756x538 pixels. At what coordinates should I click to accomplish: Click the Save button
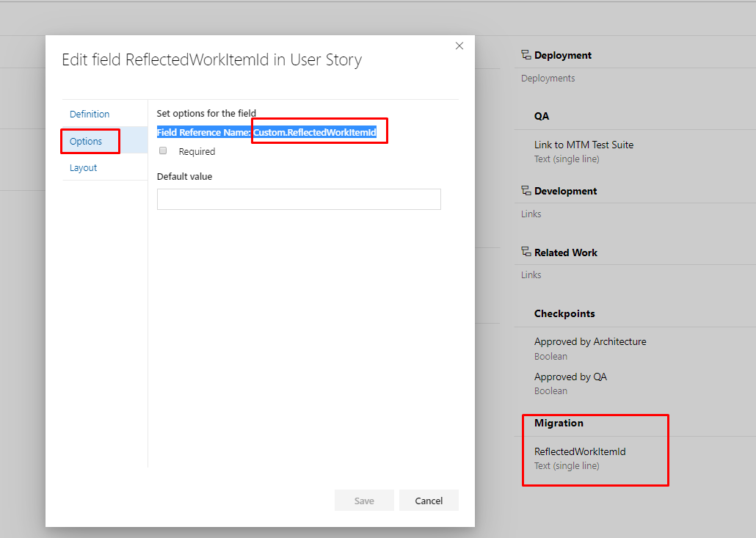point(364,500)
